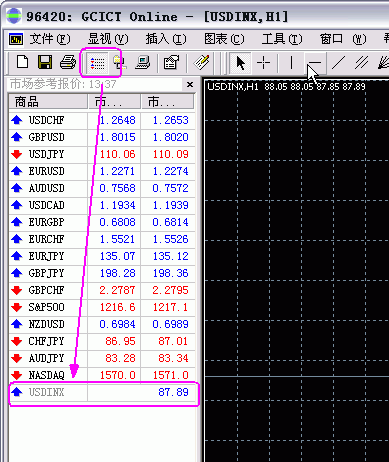The height and width of the screenshot is (462, 389).
Task: Select the Equidistant Channel tool
Action: [362, 63]
